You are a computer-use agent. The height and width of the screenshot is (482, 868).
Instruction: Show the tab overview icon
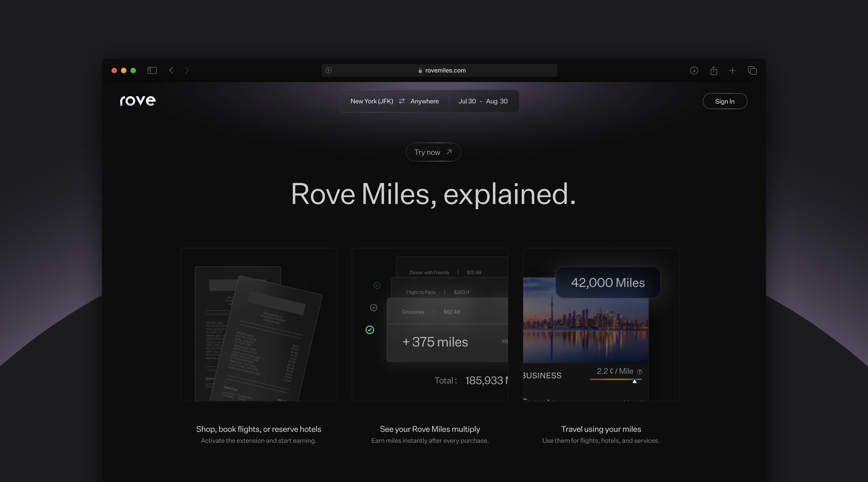(x=752, y=70)
